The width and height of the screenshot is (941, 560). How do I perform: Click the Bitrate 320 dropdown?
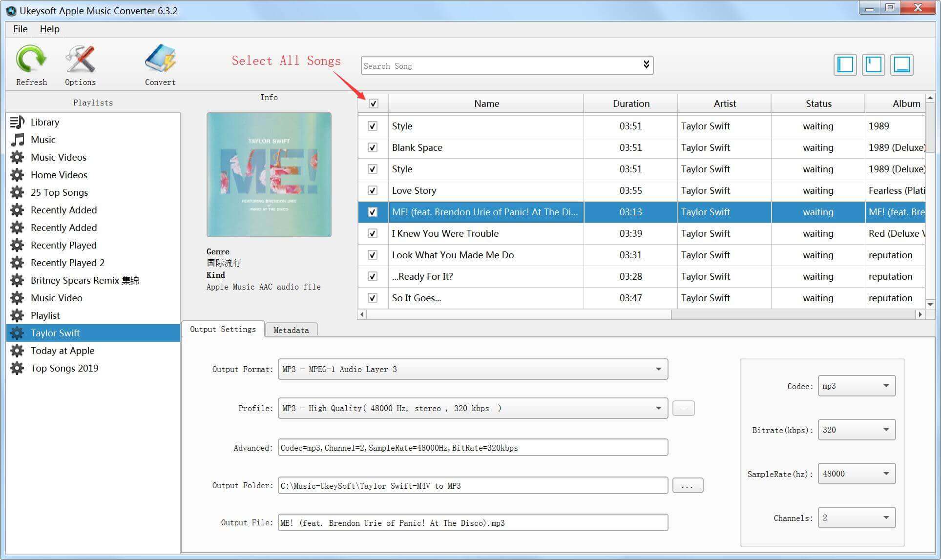coord(856,430)
